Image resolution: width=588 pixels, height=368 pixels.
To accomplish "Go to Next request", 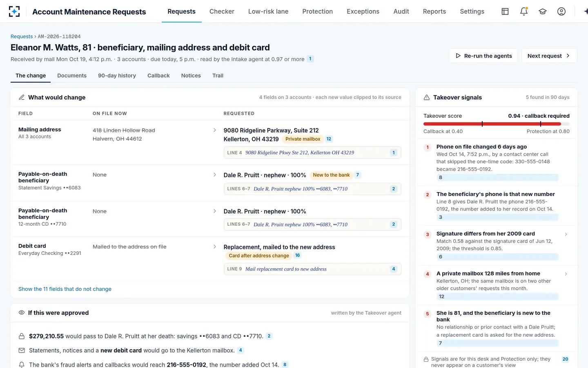I will (x=549, y=56).
